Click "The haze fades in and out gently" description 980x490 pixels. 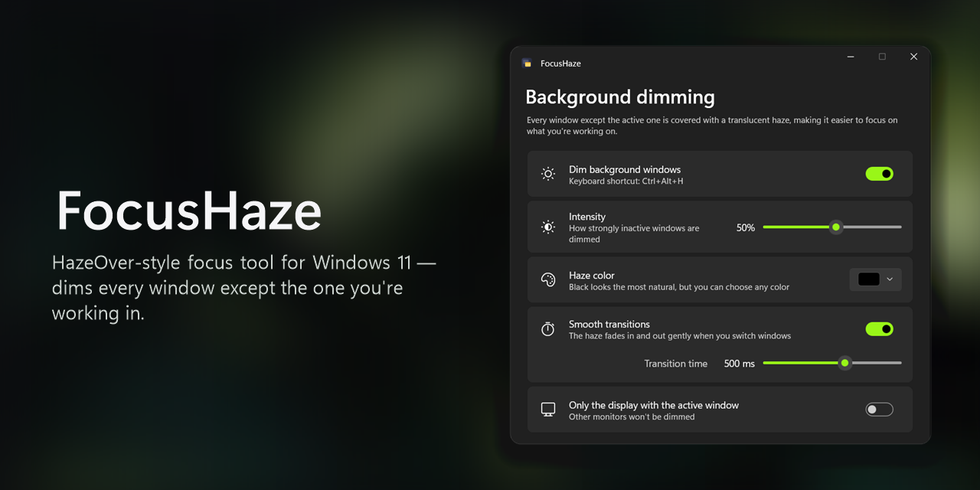(680, 336)
